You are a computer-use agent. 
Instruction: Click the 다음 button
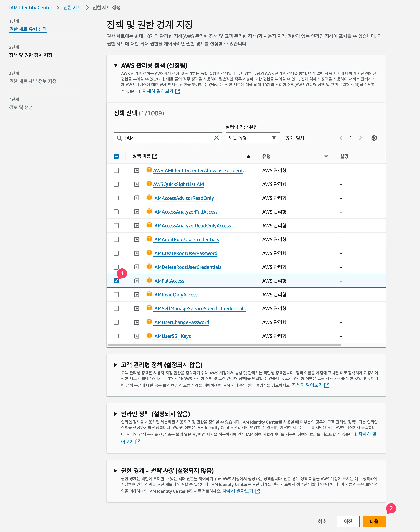pos(374,521)
